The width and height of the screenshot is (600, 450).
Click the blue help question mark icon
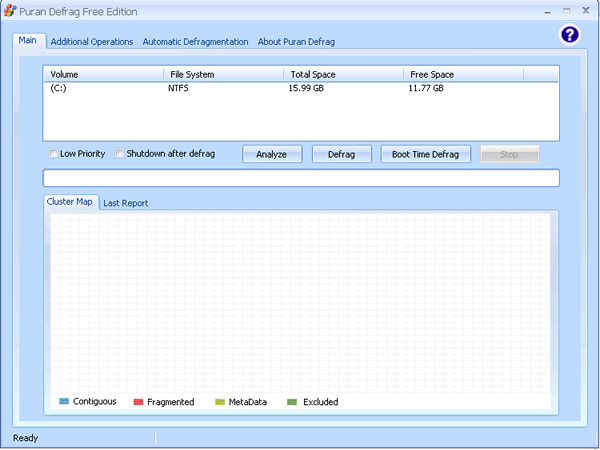point(570,35)
